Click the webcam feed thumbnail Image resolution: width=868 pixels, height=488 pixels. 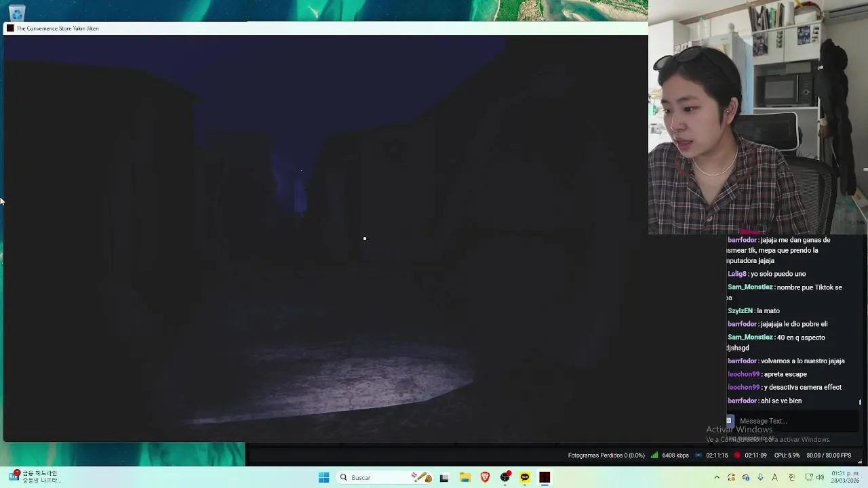click(x=758, y=117)
